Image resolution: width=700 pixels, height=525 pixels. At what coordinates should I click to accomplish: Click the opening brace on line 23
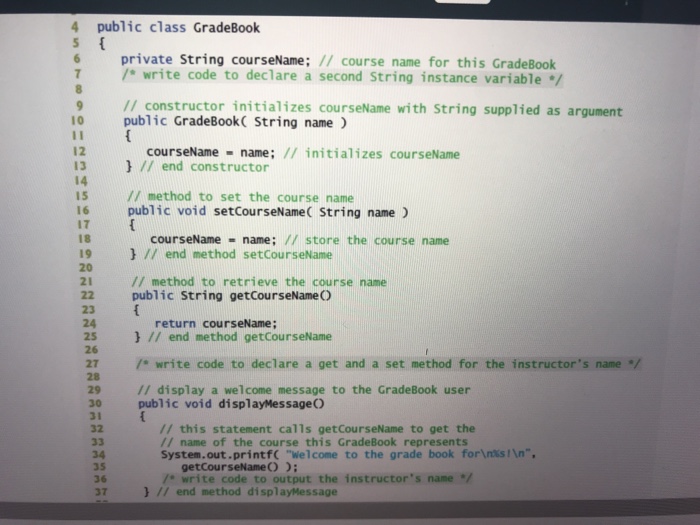coord(137,309)
